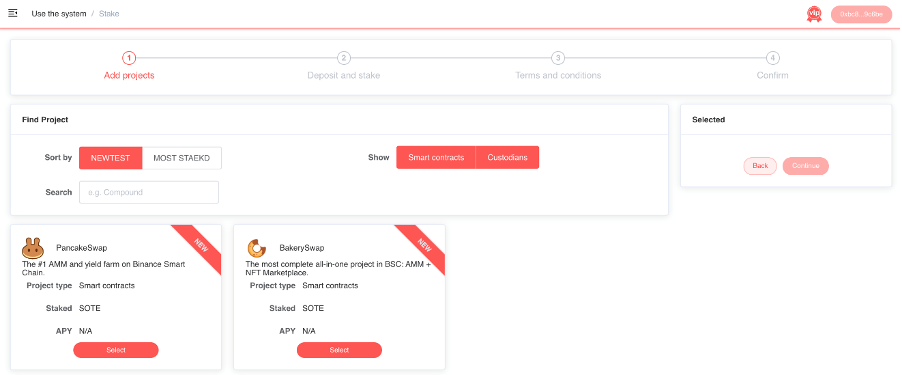Sort projects by NEWTEST
Viewport: 902px width, 375px height.
pyautogui.click(x=110, y=158)
